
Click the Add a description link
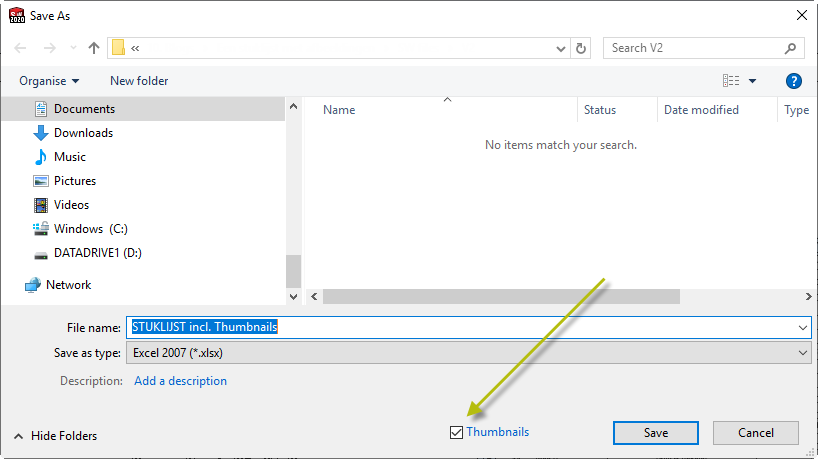coord(180,381)
